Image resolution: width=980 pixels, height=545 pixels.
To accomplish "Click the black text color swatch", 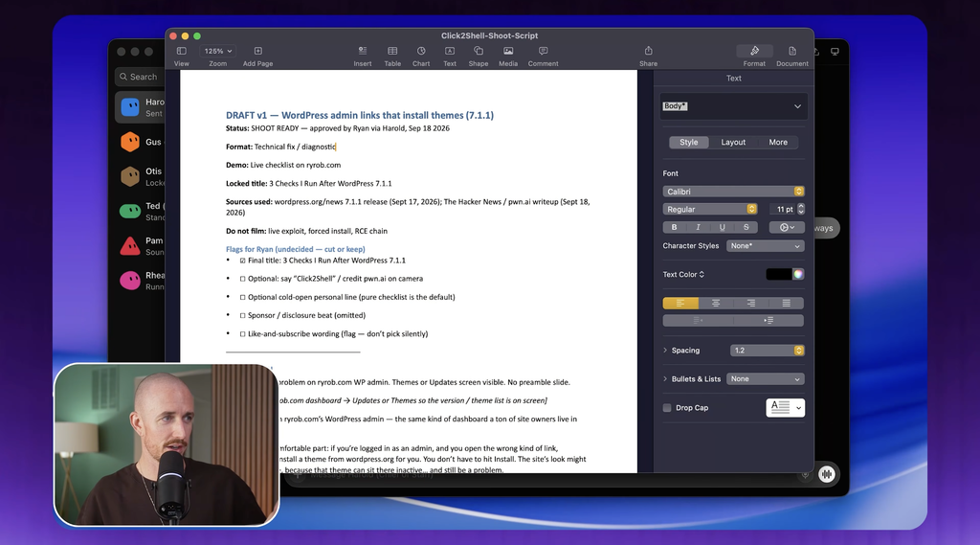I will coord(779,274).
